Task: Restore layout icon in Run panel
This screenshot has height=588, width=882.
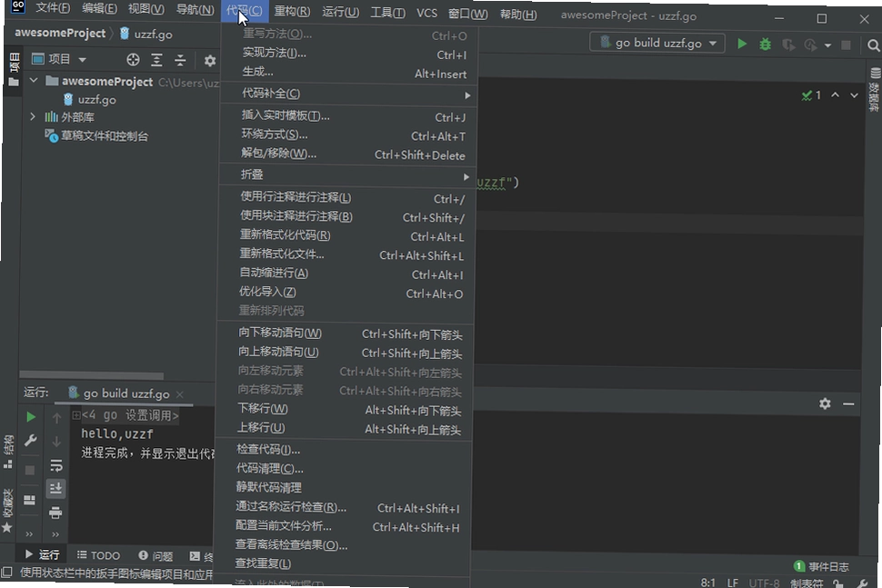Action: (x=29, y=500)
